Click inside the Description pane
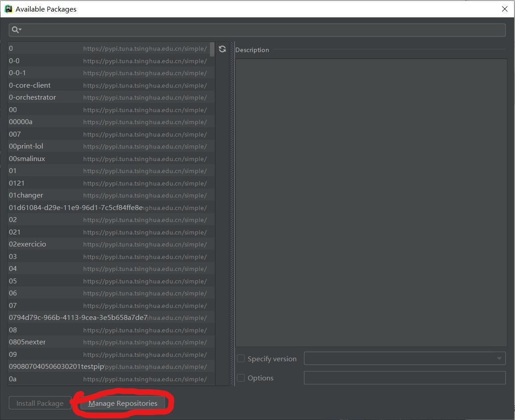The width and height of the screenshot is (515, 420). point(371,203)
